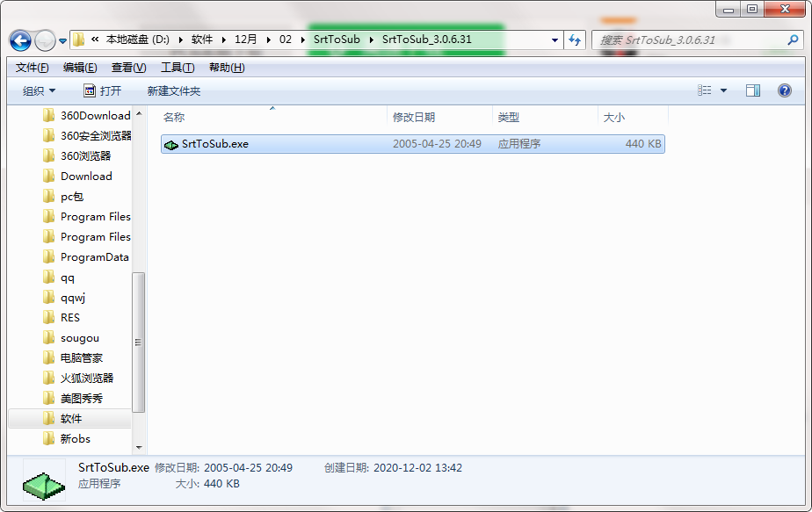Open the recent locations dropdown beside the navigation arrows

pyautogui.click(x=62, y=40)
